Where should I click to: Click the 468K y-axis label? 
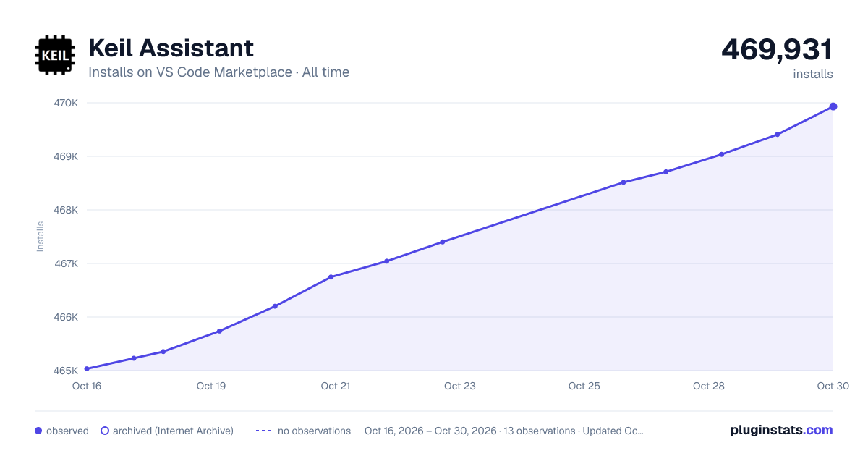(66, 210)
